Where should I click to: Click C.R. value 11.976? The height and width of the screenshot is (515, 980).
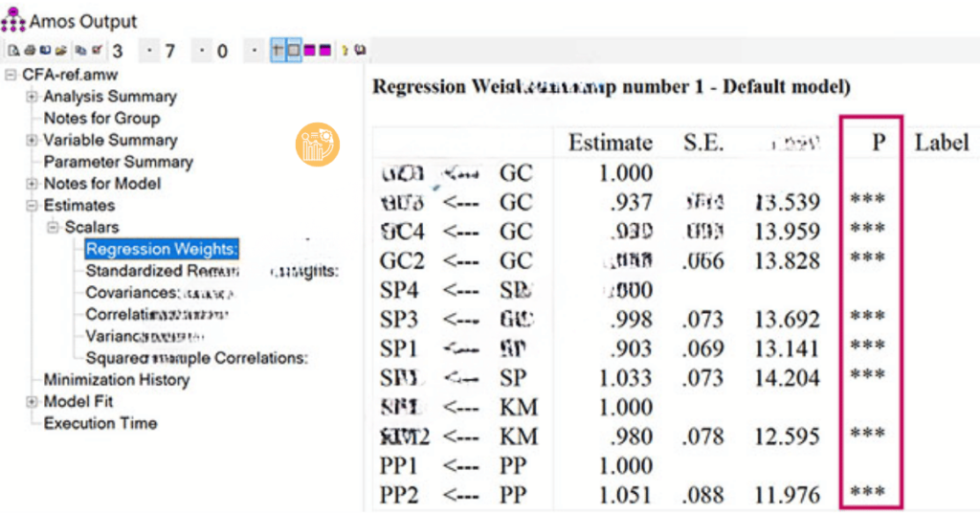pyautogui.click(x=787, y=496)
